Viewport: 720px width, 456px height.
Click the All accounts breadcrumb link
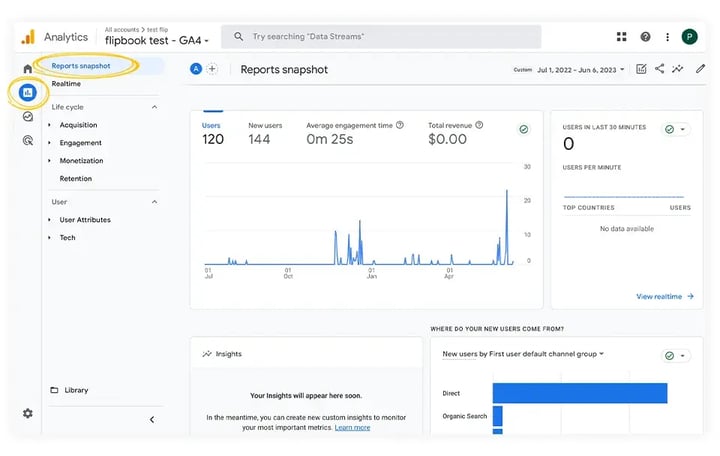click(122, 29)
